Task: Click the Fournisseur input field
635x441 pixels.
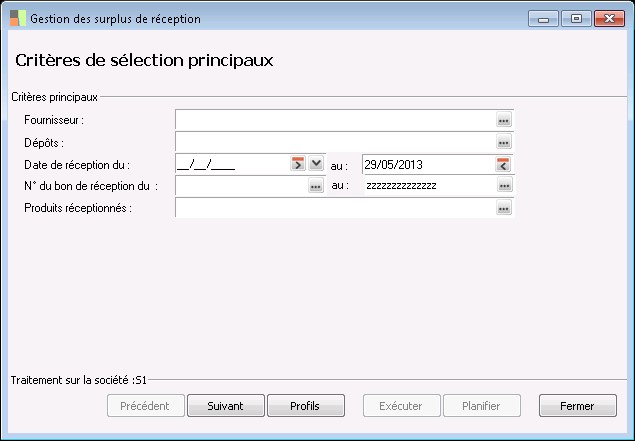Action: coord(335,121)
